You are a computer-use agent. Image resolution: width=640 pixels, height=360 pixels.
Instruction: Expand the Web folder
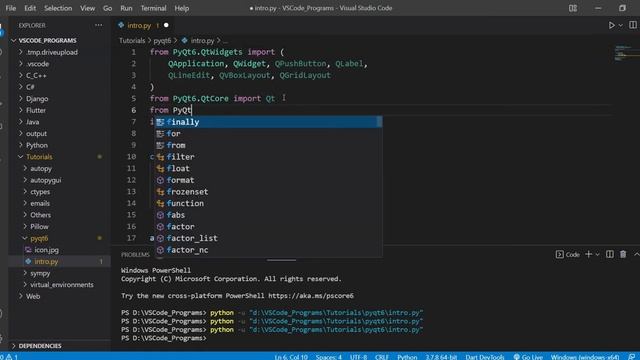[x=33, y=297]
